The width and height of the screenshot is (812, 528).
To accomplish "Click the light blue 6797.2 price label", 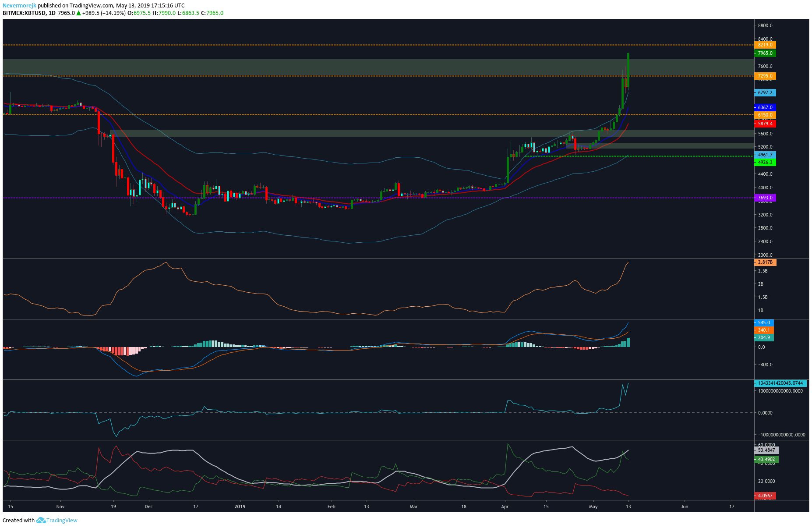I will tap(765, 93).
